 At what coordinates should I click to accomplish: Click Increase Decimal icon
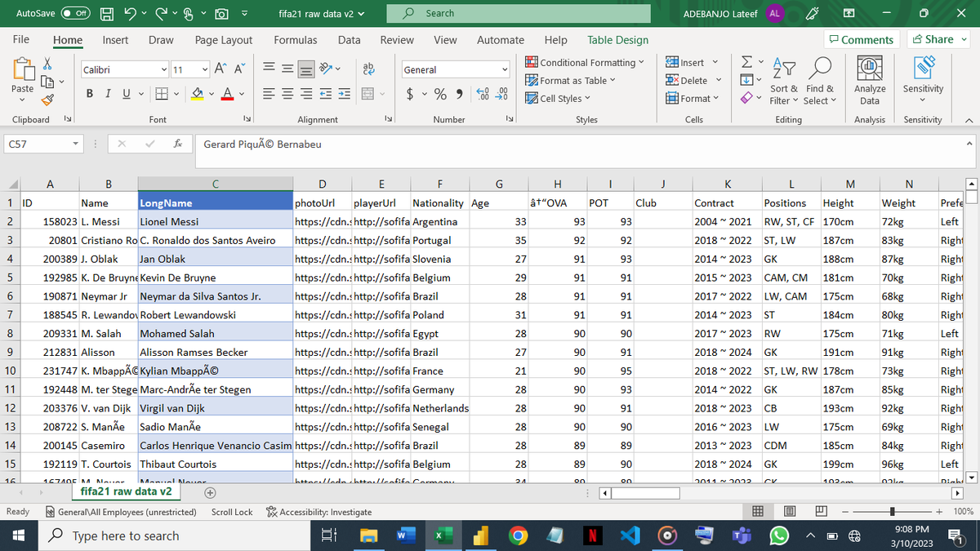pos(485,93)
